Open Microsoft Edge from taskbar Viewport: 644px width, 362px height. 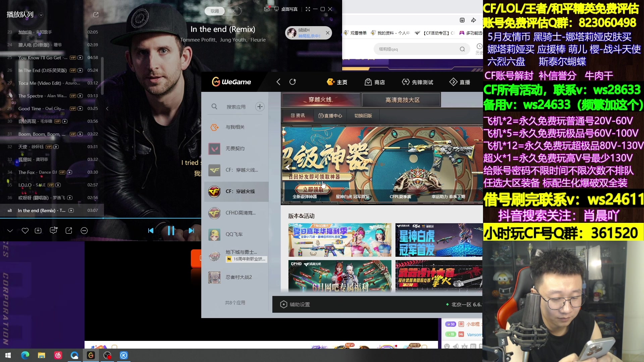pyautogui.click(x=25, y=355)
